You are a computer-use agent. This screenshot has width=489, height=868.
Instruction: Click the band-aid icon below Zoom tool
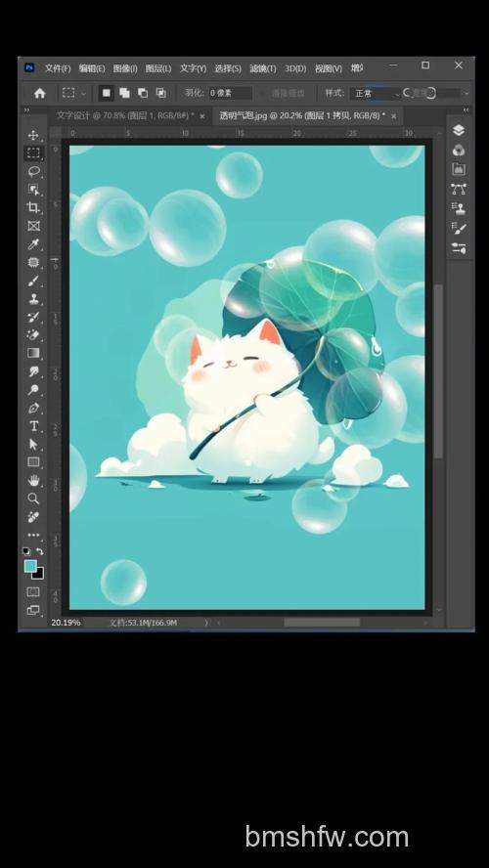point(34,517)
